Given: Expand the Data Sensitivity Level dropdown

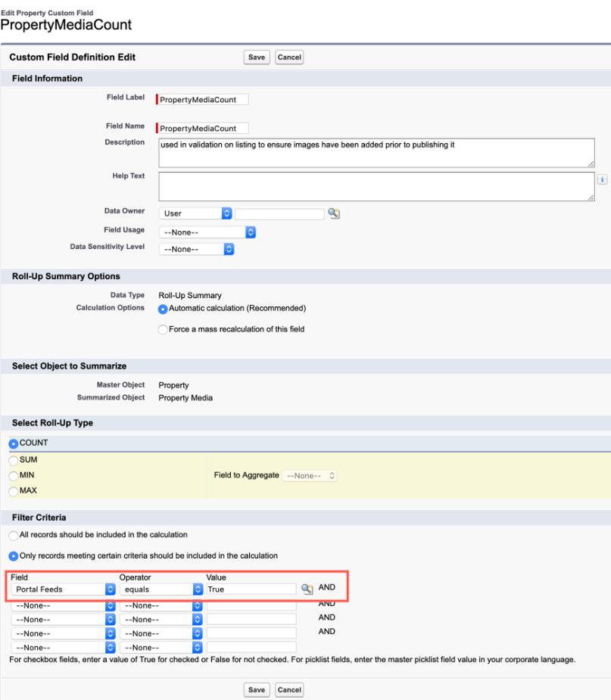Looking at the screenshot, I should tap(197, 249).
